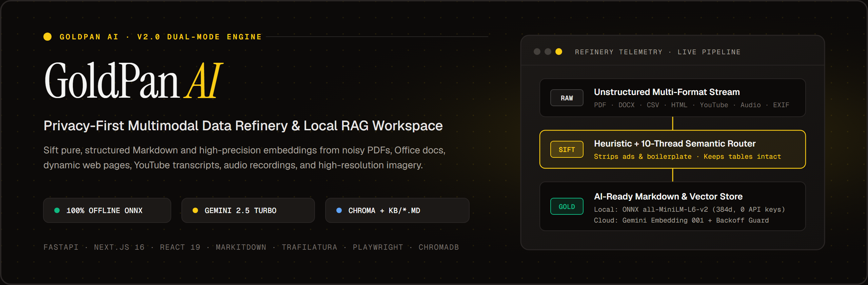The image size is (868, 285).
Task: Click the green dot in the Offline ONNX pill
Action: tap(57, 210)
